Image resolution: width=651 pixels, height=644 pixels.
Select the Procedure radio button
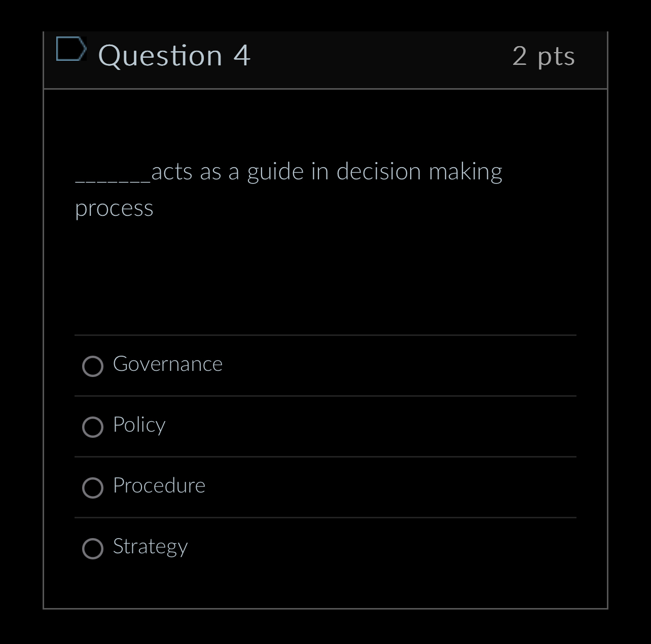(92, 488)
